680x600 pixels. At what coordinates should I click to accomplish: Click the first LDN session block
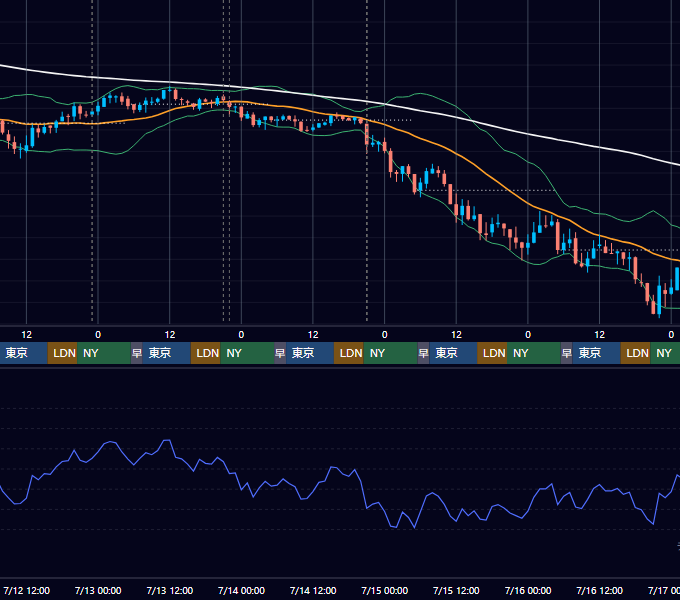point(62,353)
